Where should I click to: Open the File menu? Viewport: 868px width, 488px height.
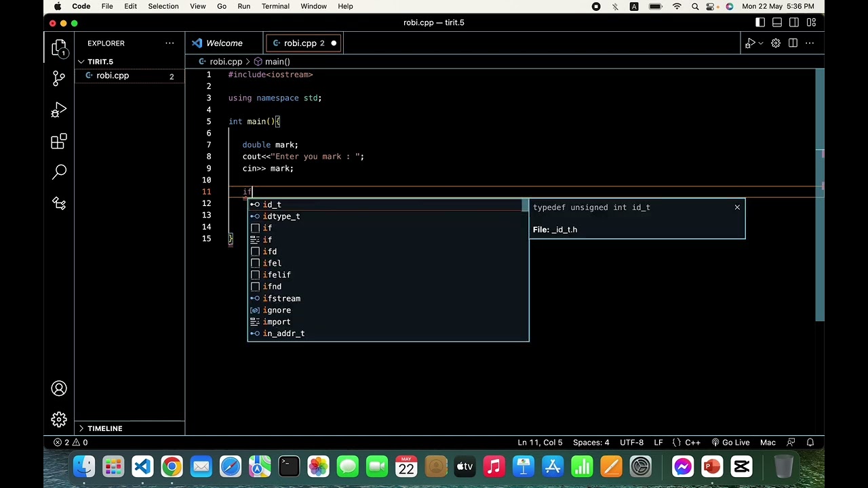coord(107,6)
